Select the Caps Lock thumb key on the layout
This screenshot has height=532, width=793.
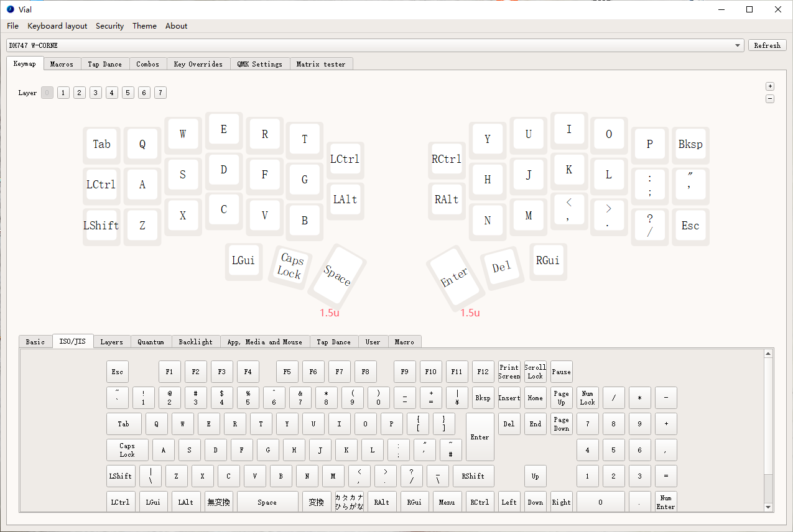coord(289,266)
